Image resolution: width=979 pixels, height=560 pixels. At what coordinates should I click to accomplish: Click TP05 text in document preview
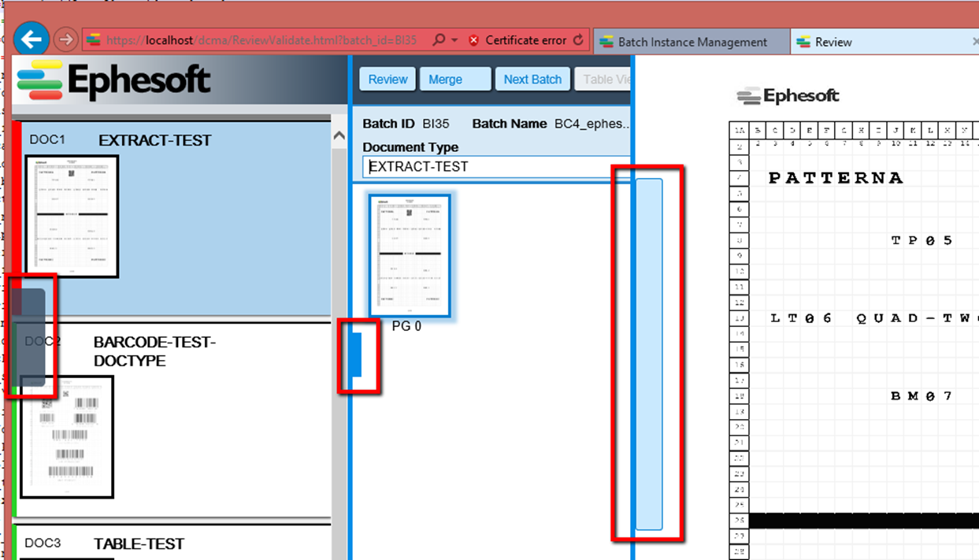922,240
